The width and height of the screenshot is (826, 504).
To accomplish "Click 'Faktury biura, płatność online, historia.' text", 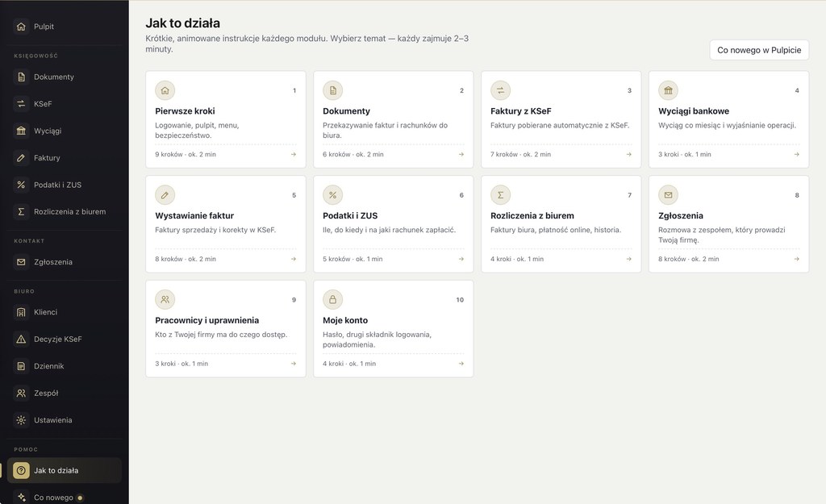I will (x=556, y=230).
